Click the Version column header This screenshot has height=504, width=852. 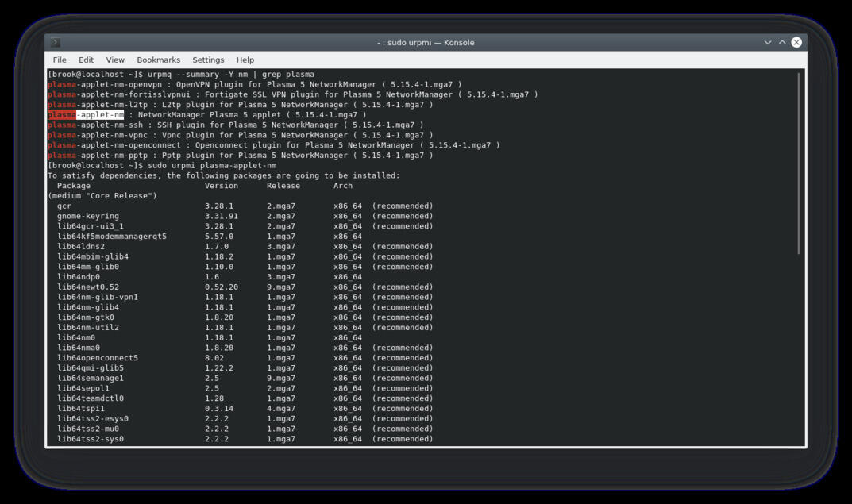[222, 186]
